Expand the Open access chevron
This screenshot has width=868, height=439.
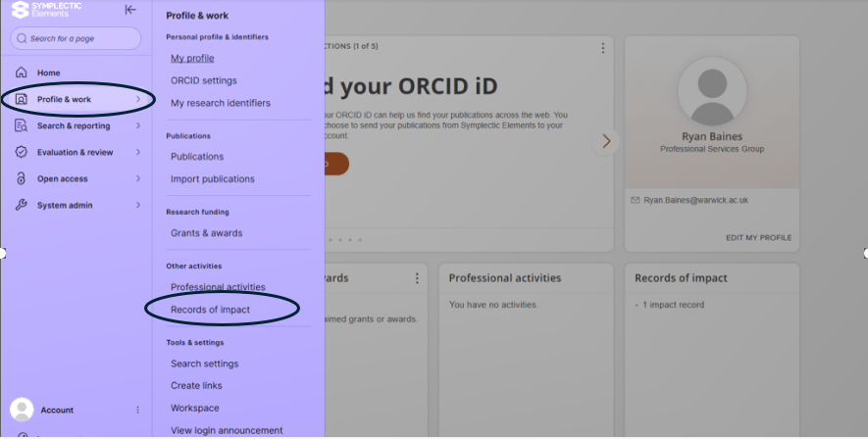tap(138, 178)
